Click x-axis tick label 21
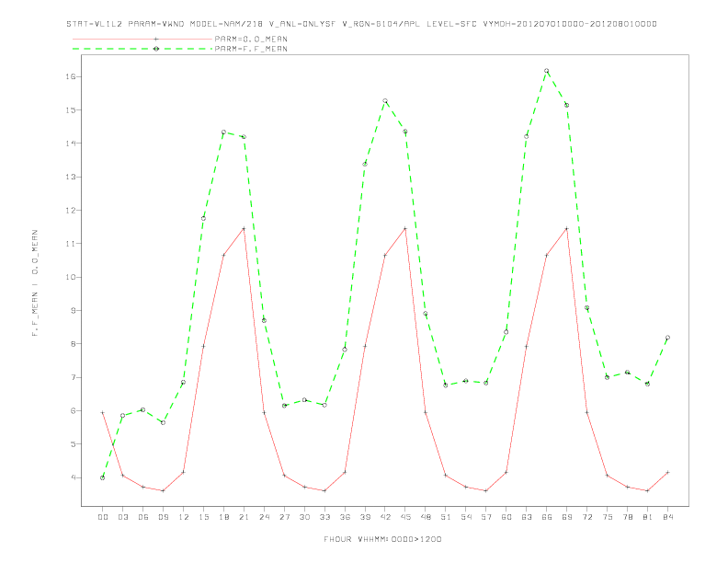 click(x=244, y=517)
